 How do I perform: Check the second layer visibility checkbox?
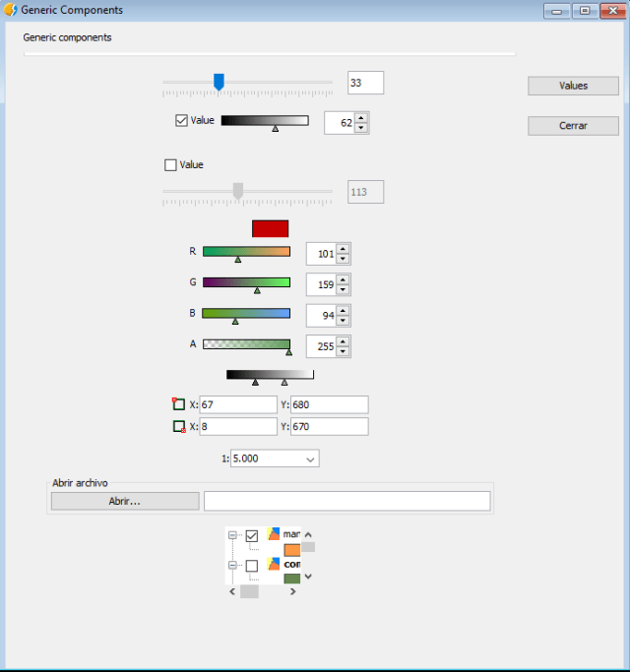click(252, 566)
